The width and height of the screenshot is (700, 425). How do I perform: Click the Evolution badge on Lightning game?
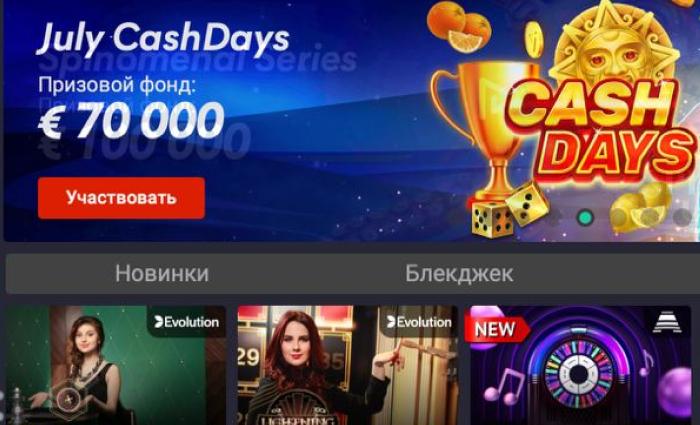click(x=419, y=322)
